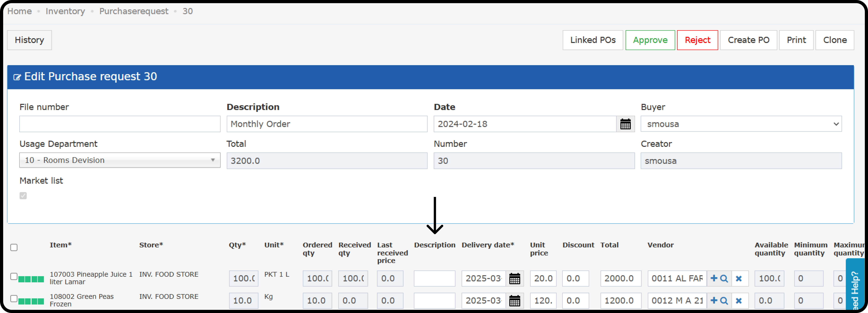Click the row total 1200.0 field
Screen dimensions: 868x313
pyautogui.click(x=621, y=301)
